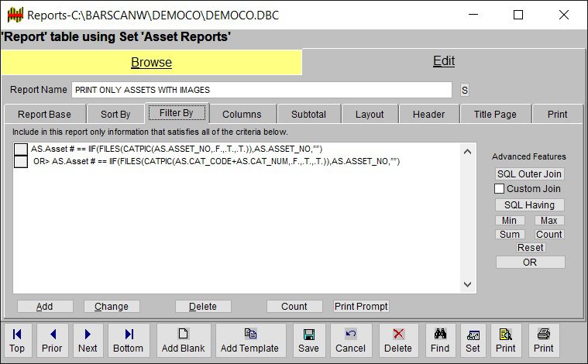588x364 pixels.
Task: Open the Set toolbar button
Action: coord(473,341)
